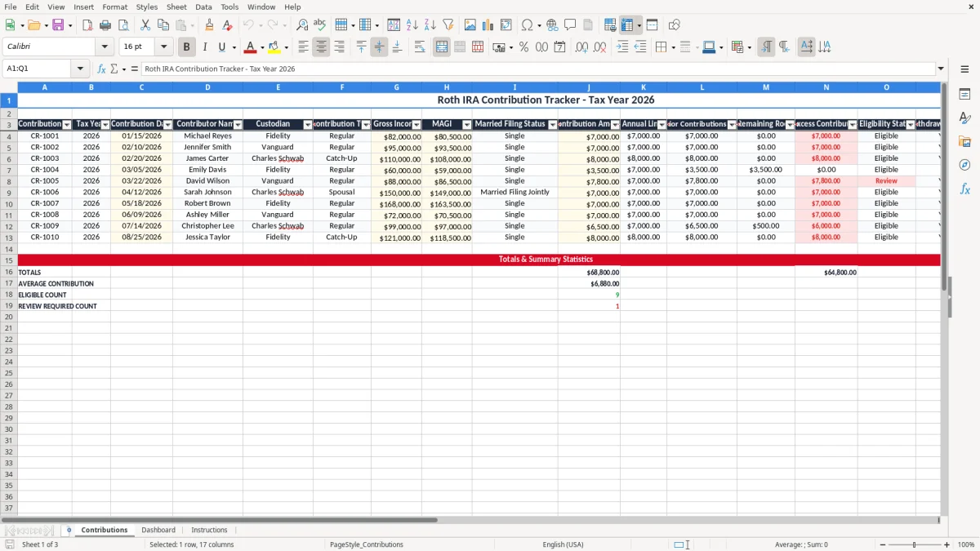The height and width of the screenshot is (551, 980).
Task: Select column N header
Action: click(826, 87)
